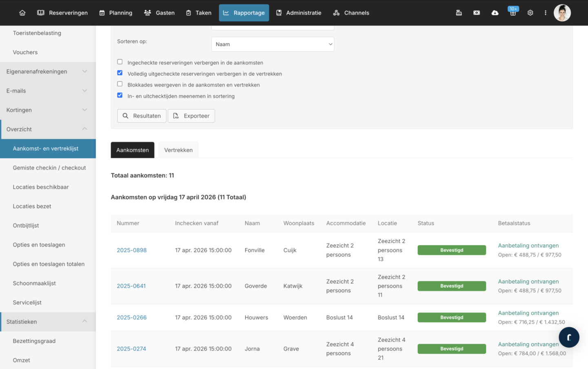Click the Bevestigd status bar for Houwers
Viewport: 588px width, 369px height.
(x=451, y=318)
